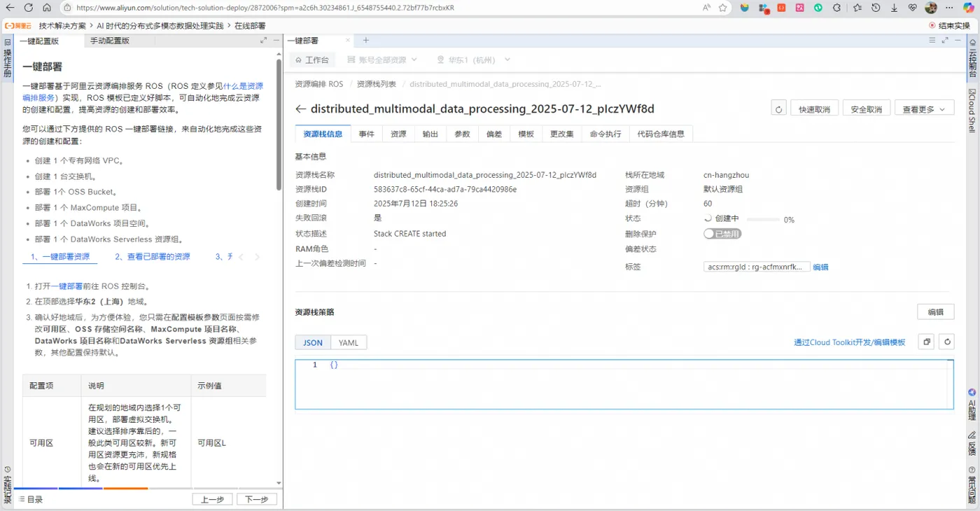Copy the stack policy with the copy icon
This screenshot has height=511, width=980.
926,342
